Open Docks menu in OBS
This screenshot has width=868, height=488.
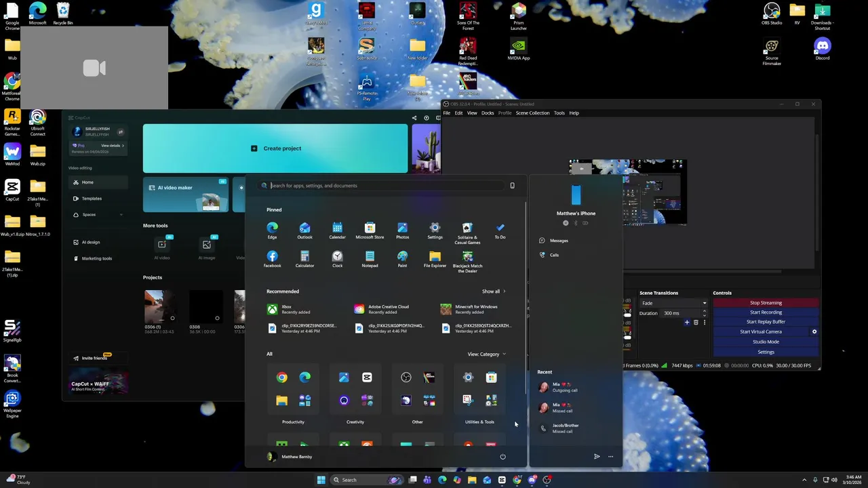click(x=488, y=113)
